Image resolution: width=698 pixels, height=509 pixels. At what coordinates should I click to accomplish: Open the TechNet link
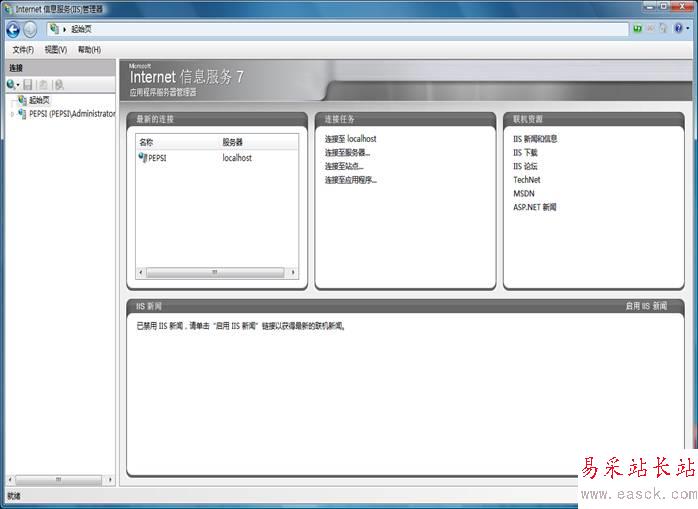point(527,180)
